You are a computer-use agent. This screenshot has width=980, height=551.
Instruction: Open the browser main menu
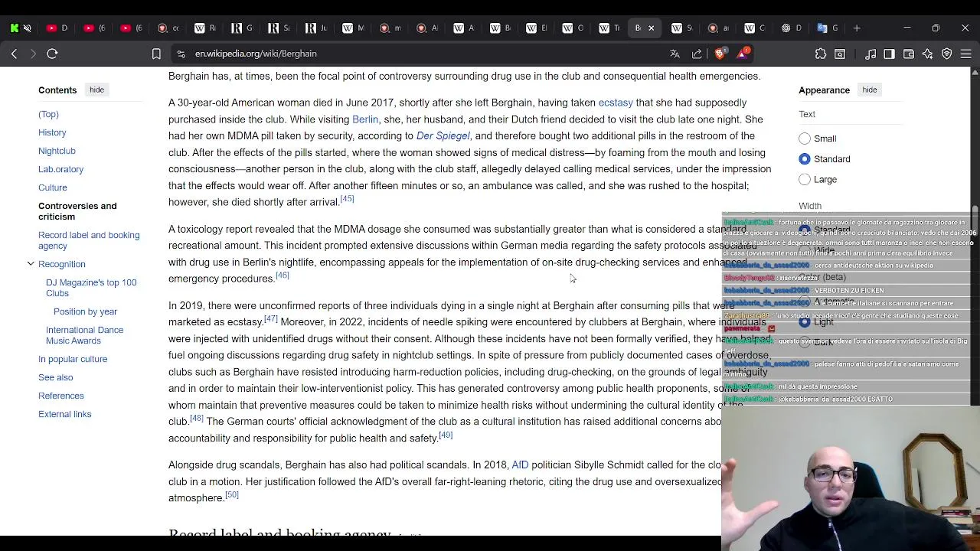966,54
